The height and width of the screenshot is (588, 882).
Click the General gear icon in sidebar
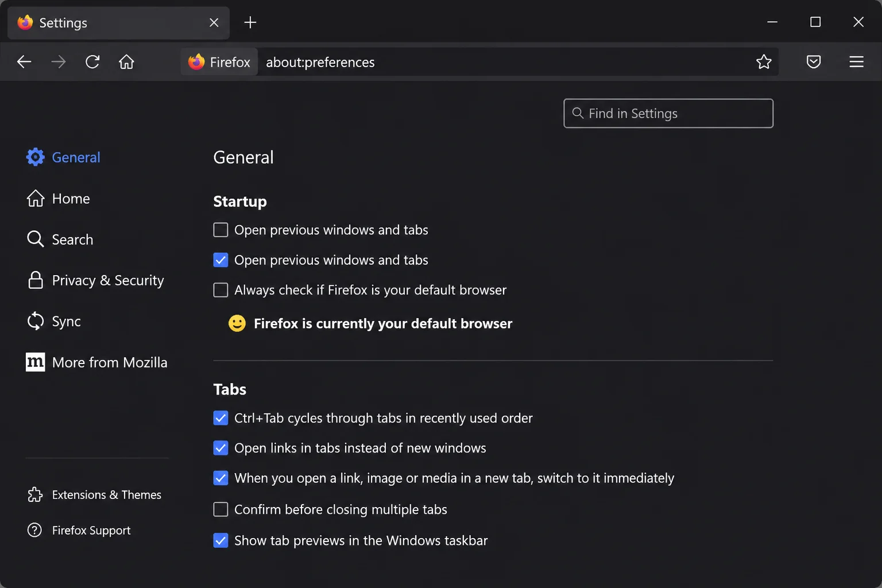35,157
